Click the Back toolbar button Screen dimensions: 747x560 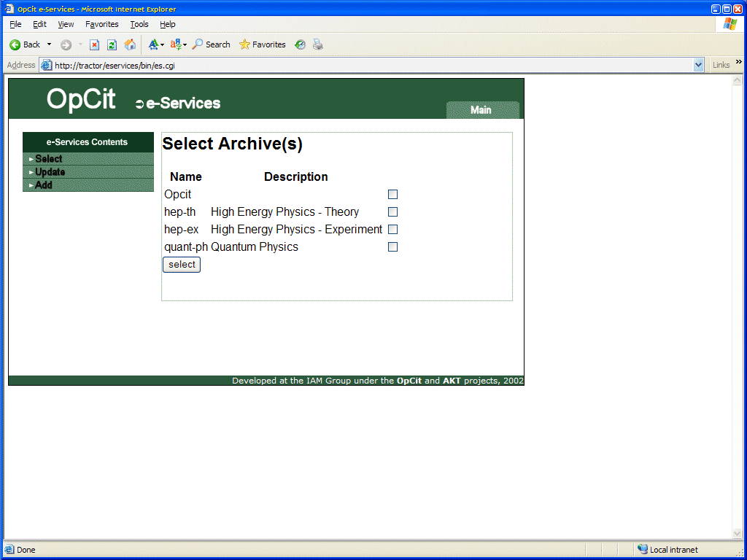tap(25, 44)
